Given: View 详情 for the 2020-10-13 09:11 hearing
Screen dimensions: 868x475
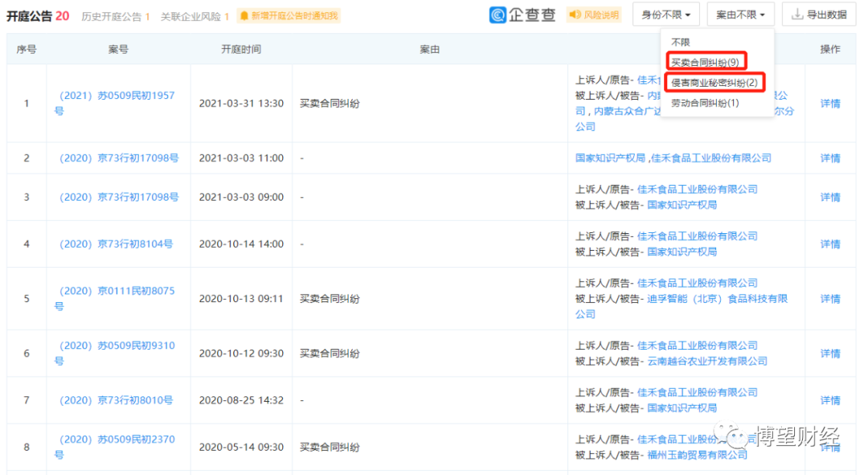Looking at the screenshot, I should (829, 299).
